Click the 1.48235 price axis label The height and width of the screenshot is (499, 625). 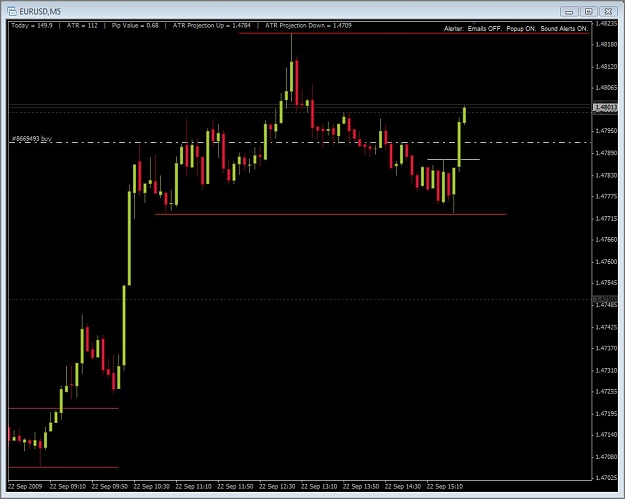tap(606, 24)
